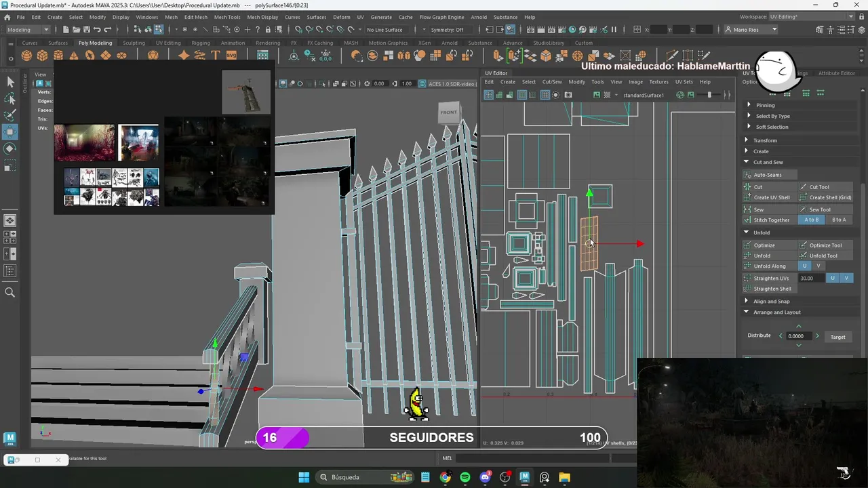Open the Cut/Sew menu in UV Editor
The width and height of the screenshot is (868, 488).
click(552, 82)
